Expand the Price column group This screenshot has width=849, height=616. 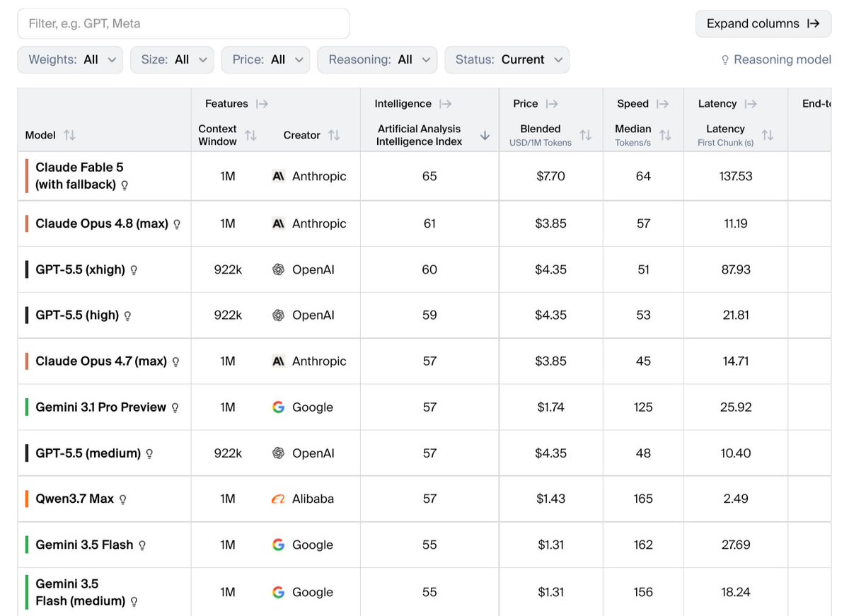click(x=552, y=104)
